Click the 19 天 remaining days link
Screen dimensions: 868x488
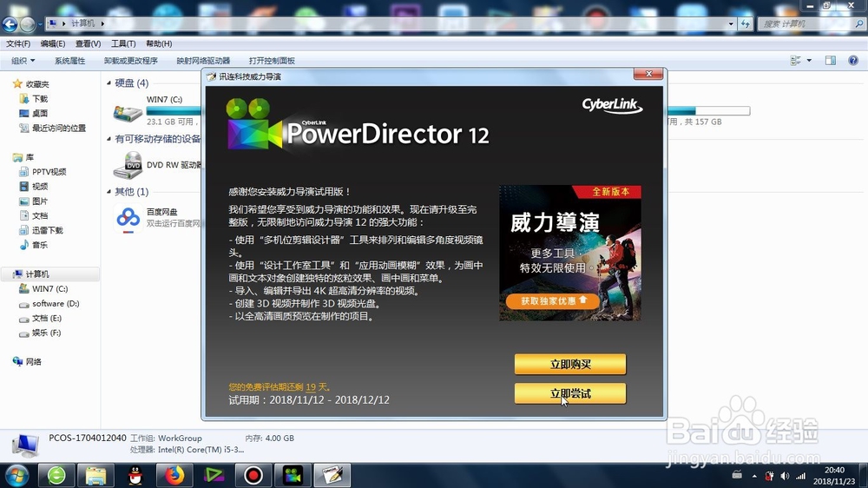(x=317, y=387)
